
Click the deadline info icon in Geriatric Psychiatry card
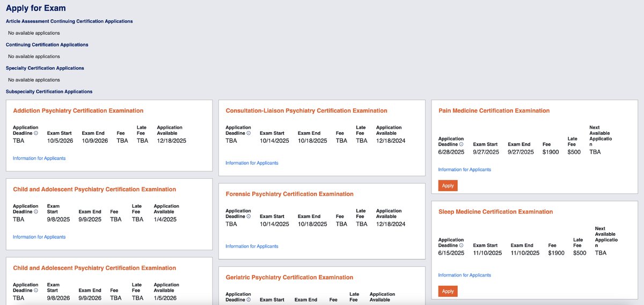point(248,300)
